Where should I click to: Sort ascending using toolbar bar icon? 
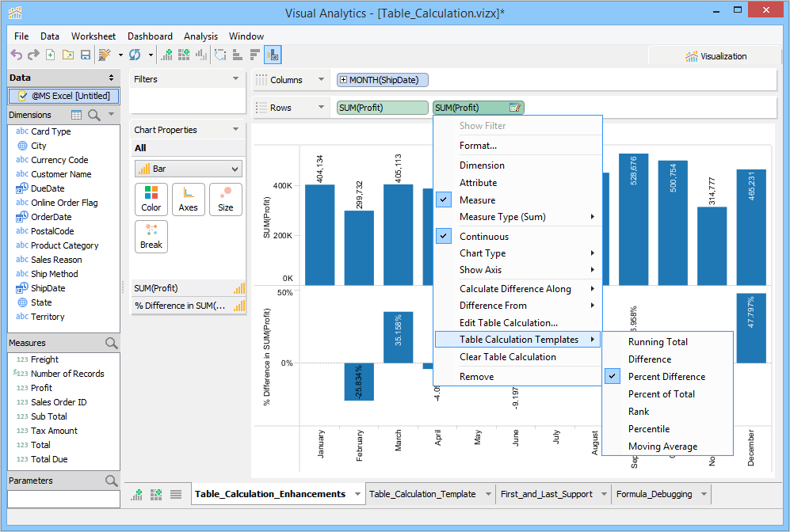237,55
